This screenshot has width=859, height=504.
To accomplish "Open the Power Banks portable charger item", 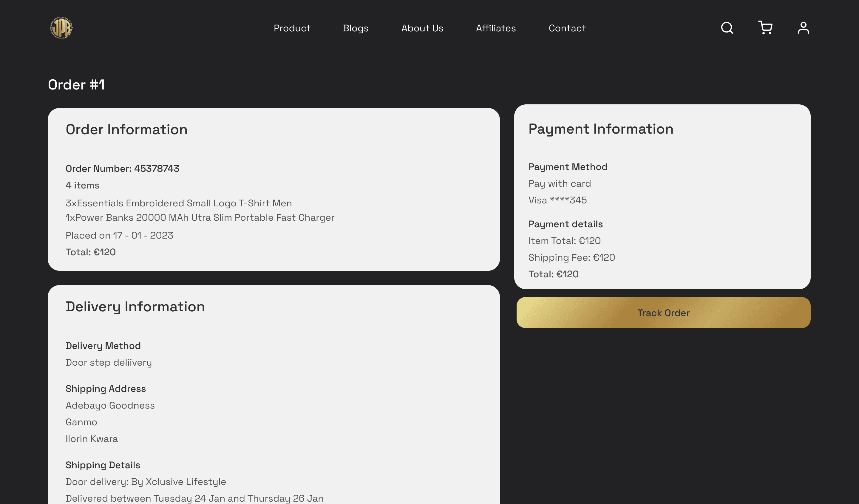I will click(200, 217).
